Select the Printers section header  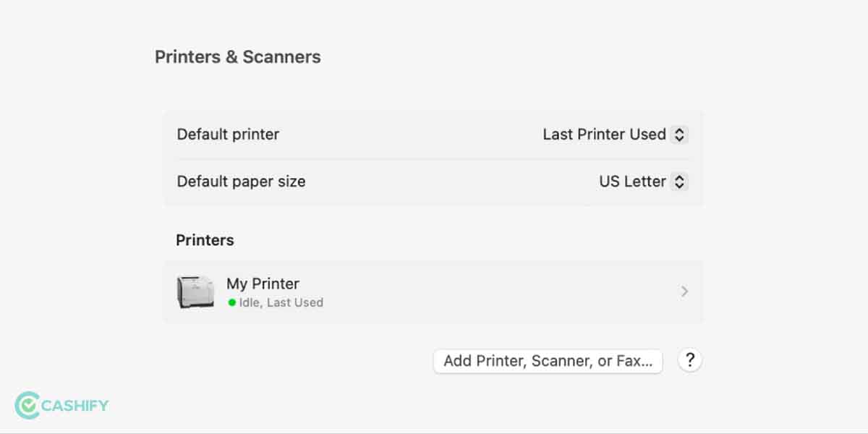[x=205, y=239]
